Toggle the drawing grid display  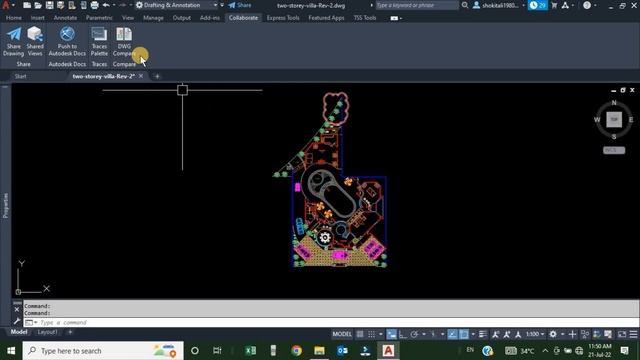point(360,334)
